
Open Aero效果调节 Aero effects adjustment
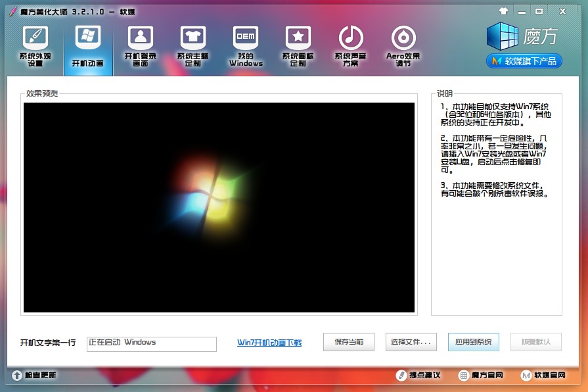tap(403, 46)
